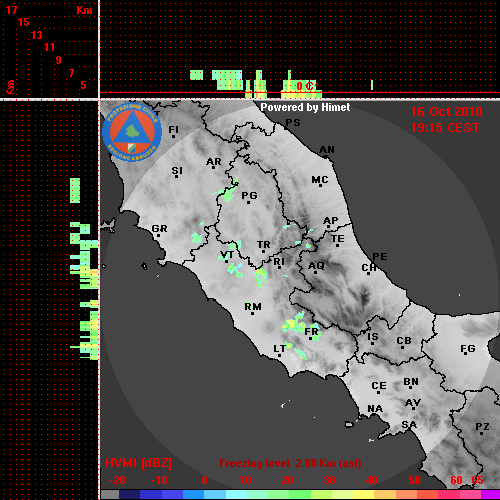Click the RM city marker for Rome
Image resolution: width=500 pixels, height=500 pixels.
(x=253, y=308)
